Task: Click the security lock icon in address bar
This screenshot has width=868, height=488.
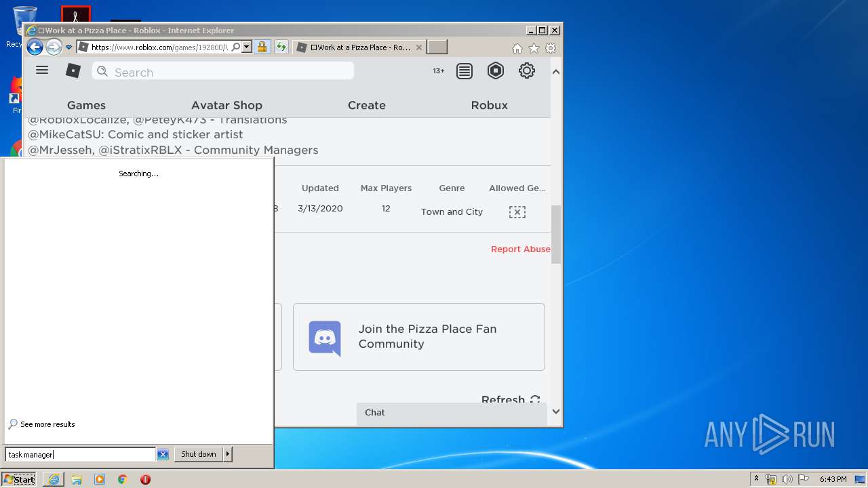Action: [262, 47]
